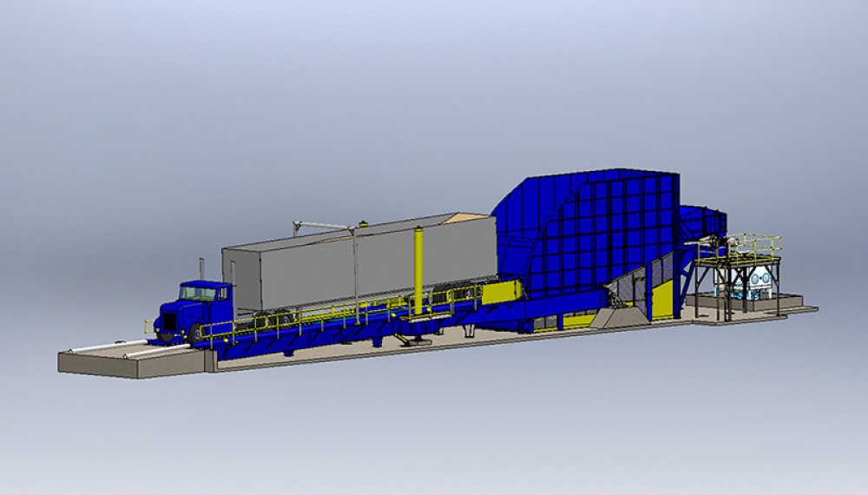The width and height of the screenshot is (868, 495).
Task: Select the gray trailer container body
Action: coord(360,263)
